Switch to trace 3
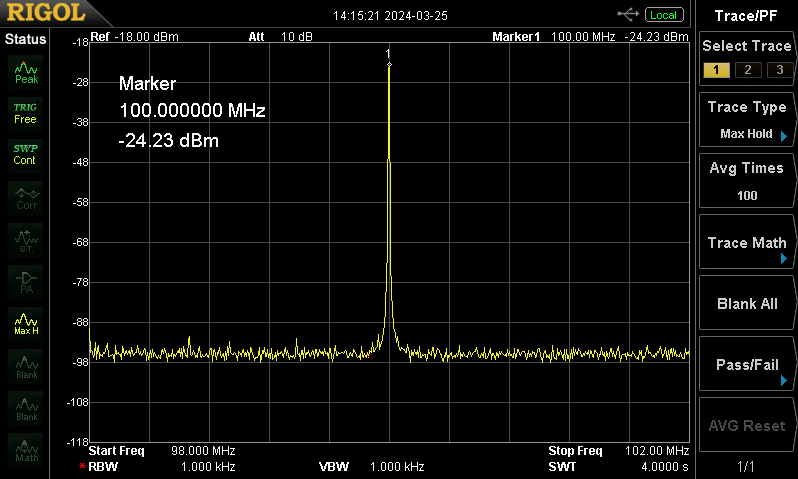 778,69
